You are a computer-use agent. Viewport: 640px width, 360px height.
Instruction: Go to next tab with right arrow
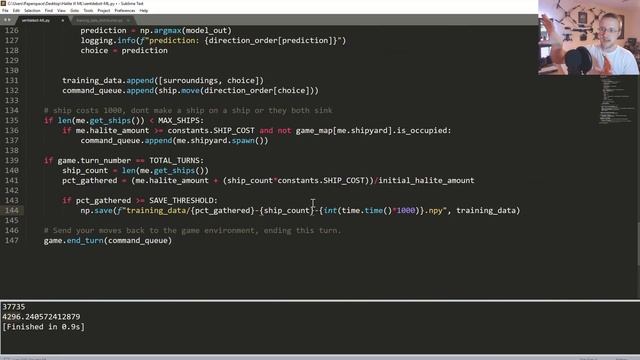point(9,20)
